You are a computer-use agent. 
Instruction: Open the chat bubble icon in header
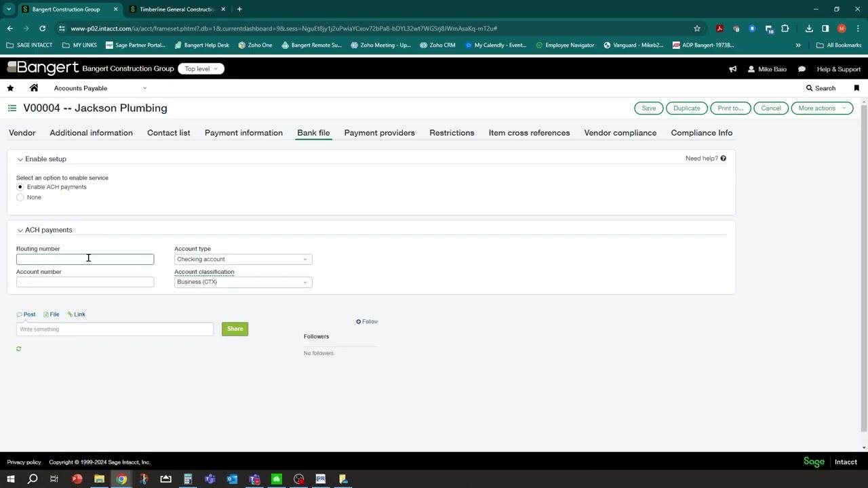(x=802, y=69)
